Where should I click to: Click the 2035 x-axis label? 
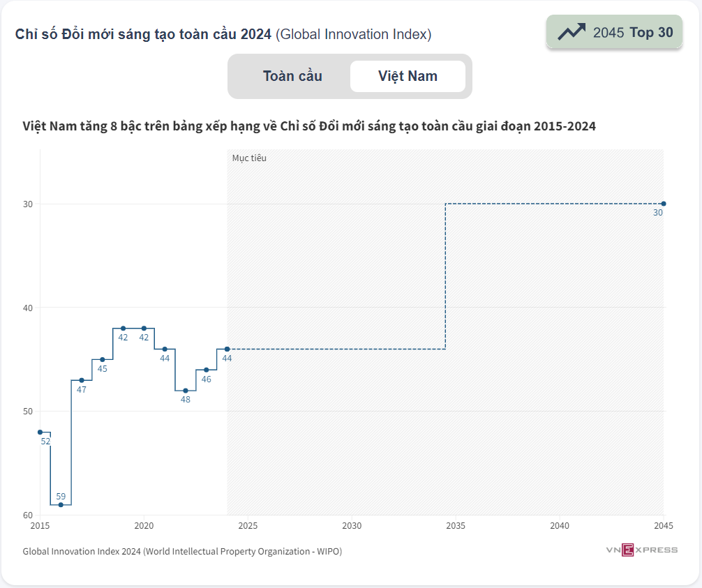click(456, 525)
